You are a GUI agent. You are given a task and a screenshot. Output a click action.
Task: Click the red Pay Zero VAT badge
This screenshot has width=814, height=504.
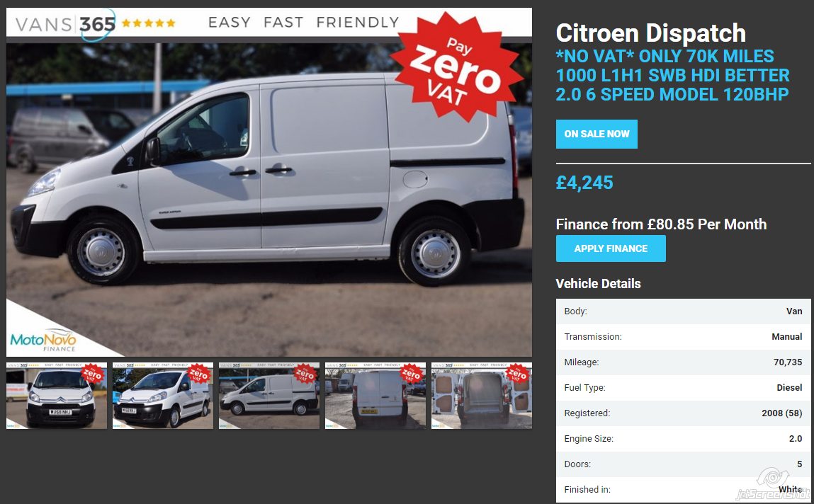[x=457, y=67]
